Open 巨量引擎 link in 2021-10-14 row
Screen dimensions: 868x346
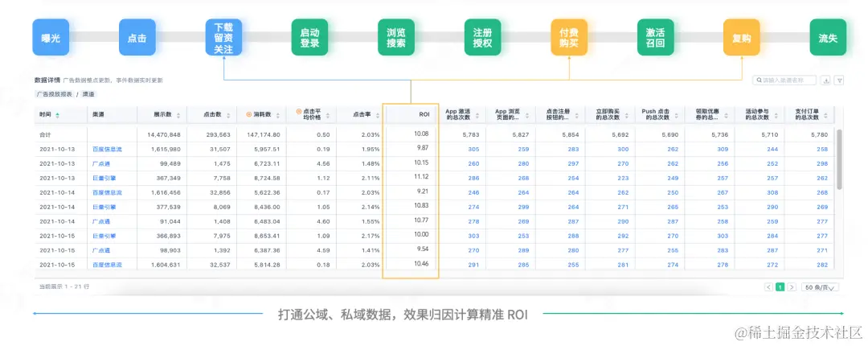[104, 207]
